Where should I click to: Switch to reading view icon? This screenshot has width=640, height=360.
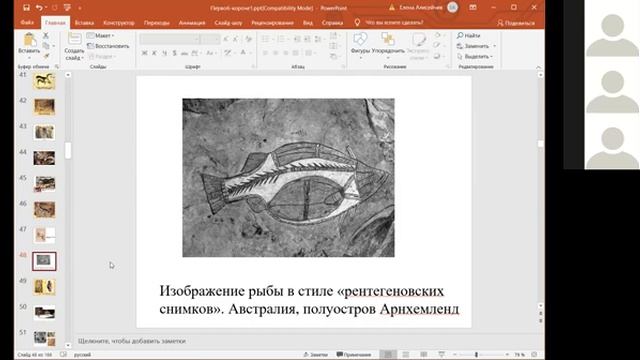(424, 354)
